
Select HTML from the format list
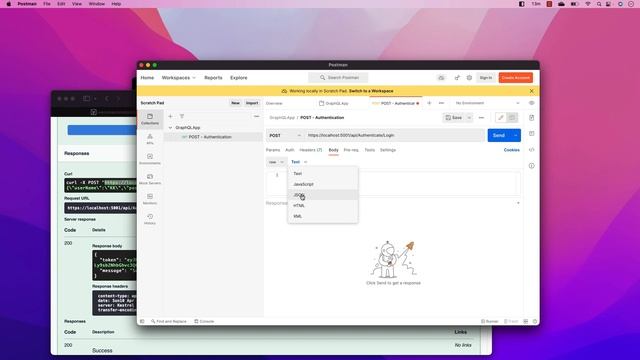(323, 205)
